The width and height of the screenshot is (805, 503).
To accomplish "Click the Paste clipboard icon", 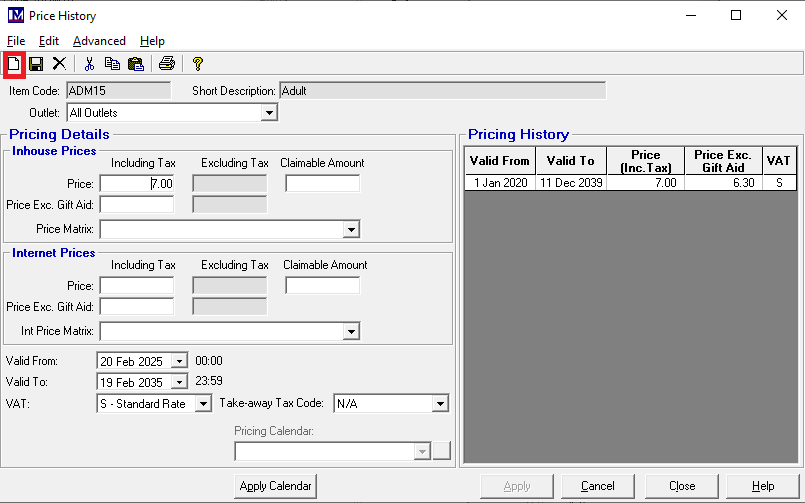I will (136, 64).
